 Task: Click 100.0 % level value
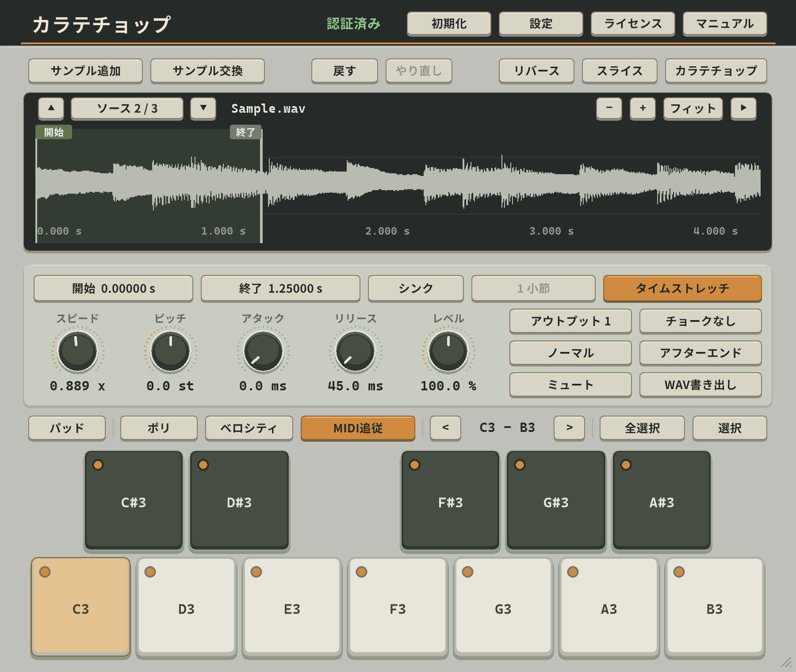448,386
